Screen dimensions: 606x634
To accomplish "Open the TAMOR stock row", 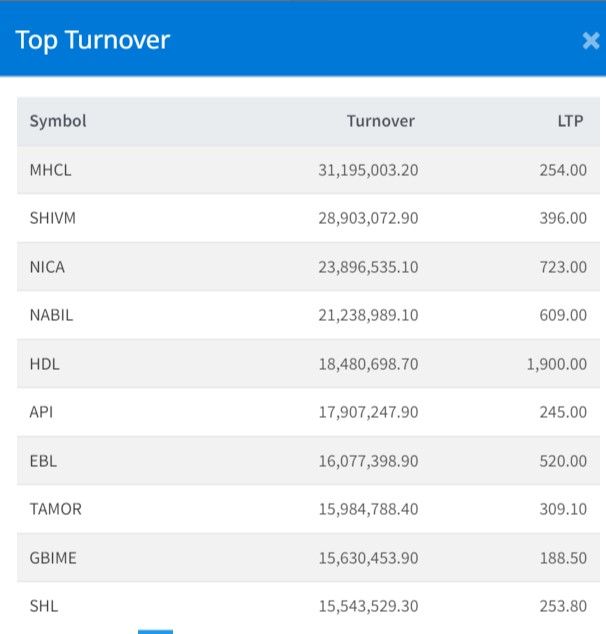I will click(x=56, y=509).
